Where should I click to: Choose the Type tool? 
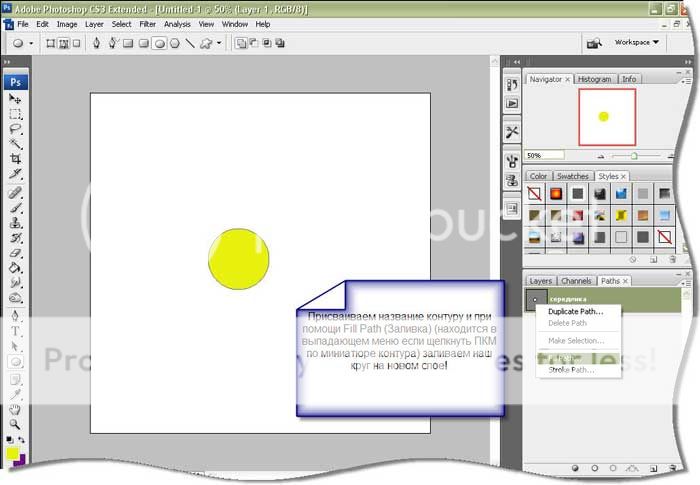(16, 331)
